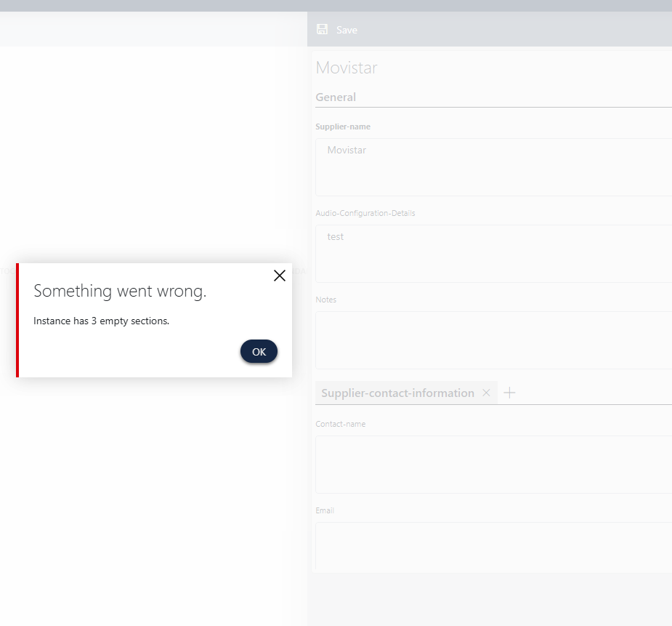This screenshot has height=626, width=672.
Task: Click inside the Email input field
Action: (494, 547)
